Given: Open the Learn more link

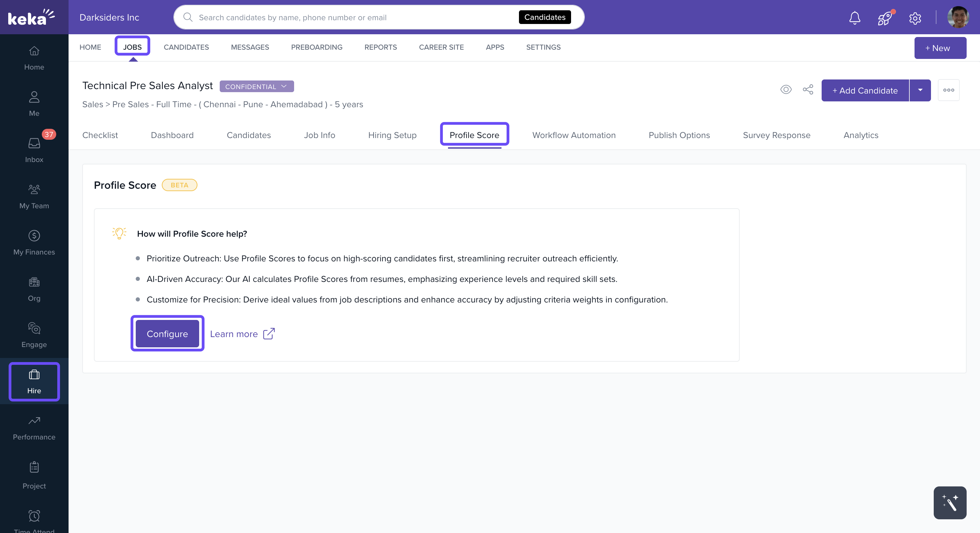Looking at the screenshot, I should click(242, 333).
